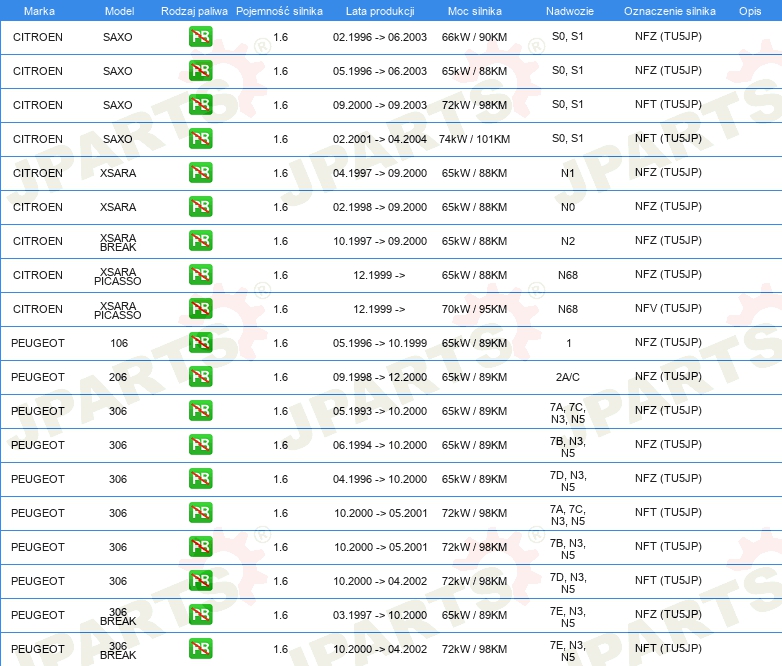782x666 pixels.
Task: Select the 74kW / 101KM power cell
Action: tap(474, 139)
